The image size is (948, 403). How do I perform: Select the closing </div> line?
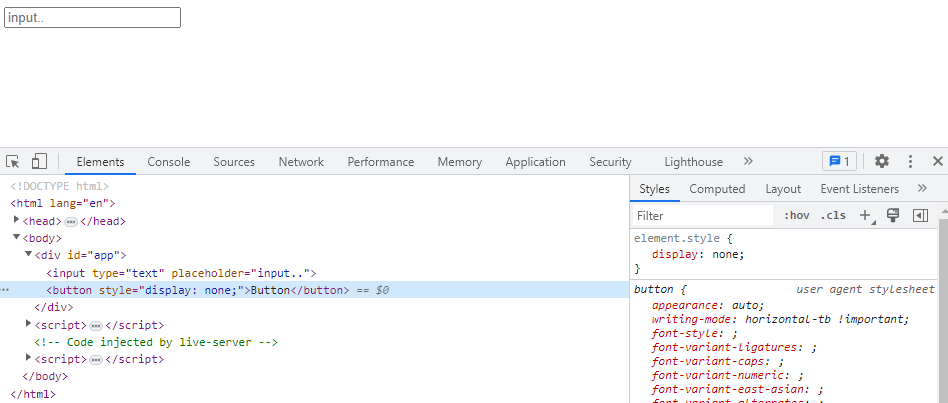[54, 308]
